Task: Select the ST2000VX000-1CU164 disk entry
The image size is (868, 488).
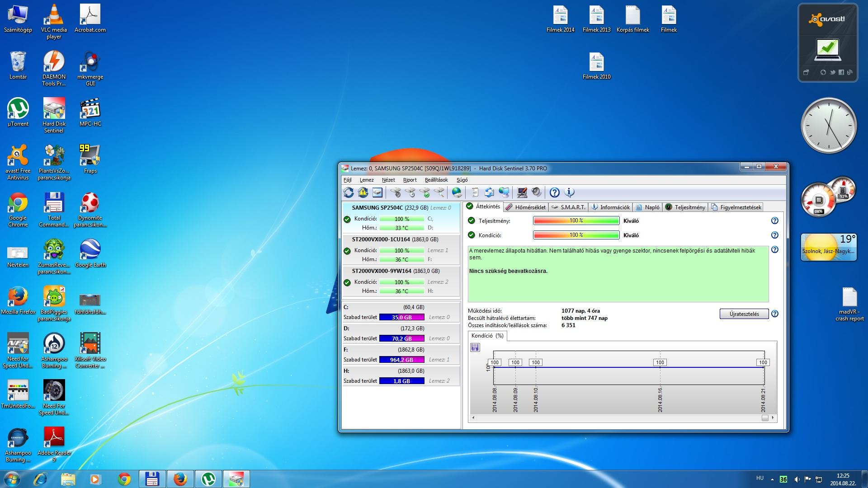Action: point(401,249)
